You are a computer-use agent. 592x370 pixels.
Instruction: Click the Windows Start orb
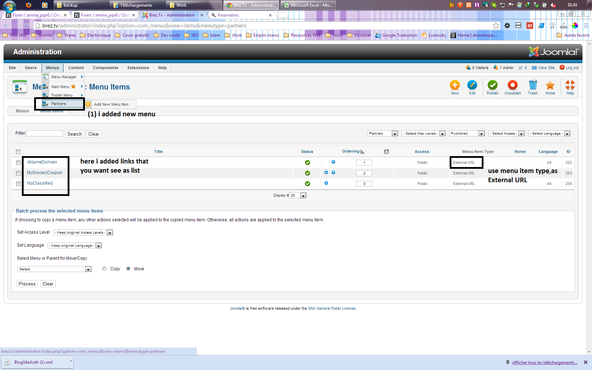tap(9, 6)
